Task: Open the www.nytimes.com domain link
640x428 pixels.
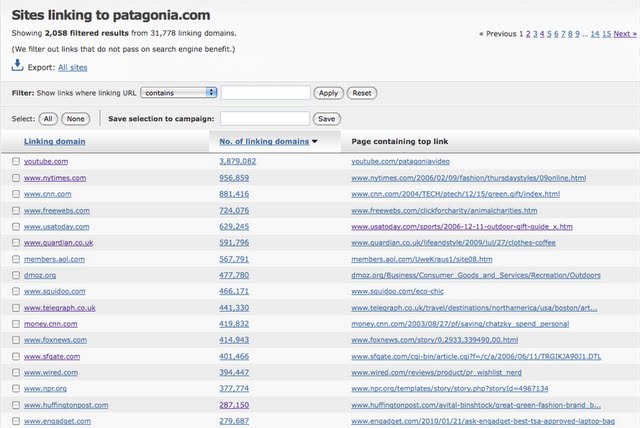Action: point(55,178)
